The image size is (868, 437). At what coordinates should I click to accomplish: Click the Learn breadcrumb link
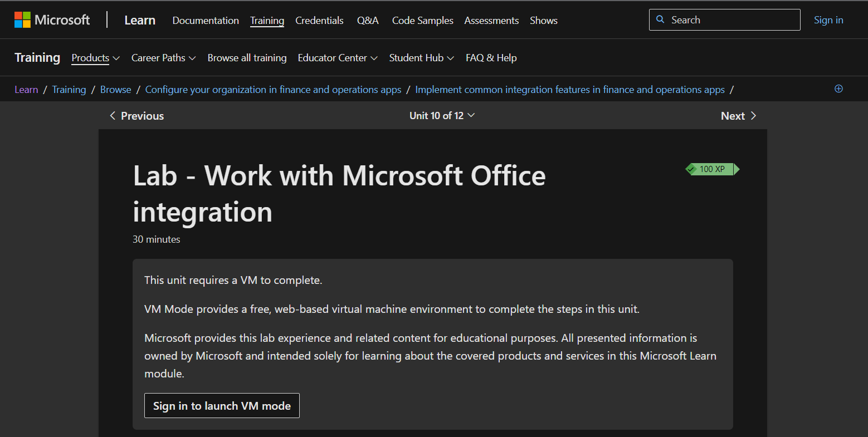[26, 90]
